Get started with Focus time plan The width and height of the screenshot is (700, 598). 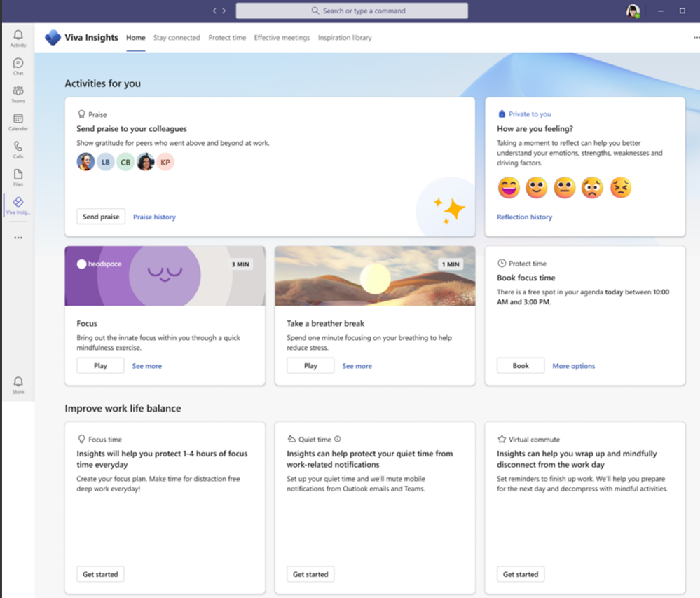click(100, 574)
